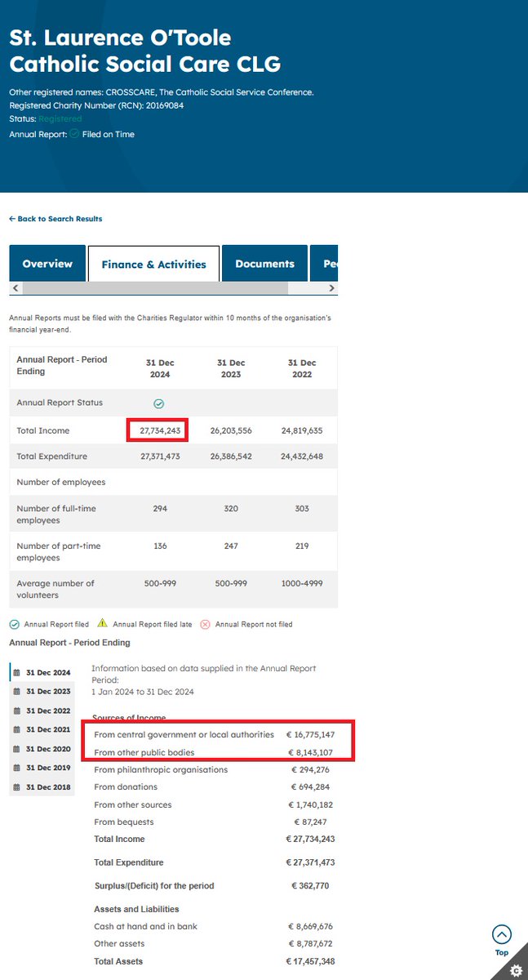Select the 31 Dec 2019 period
The image size is (528, 980).
(x=42, y=768)
